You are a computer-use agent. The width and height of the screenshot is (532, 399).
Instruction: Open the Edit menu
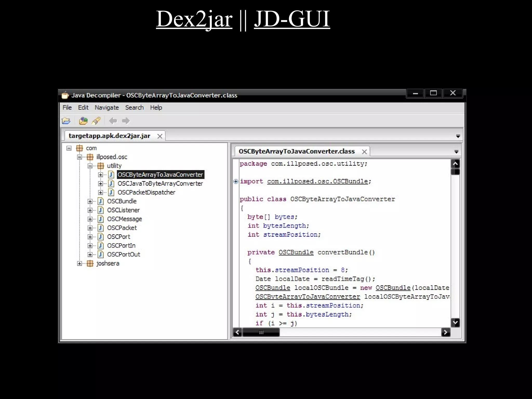(x=83, y=108)
